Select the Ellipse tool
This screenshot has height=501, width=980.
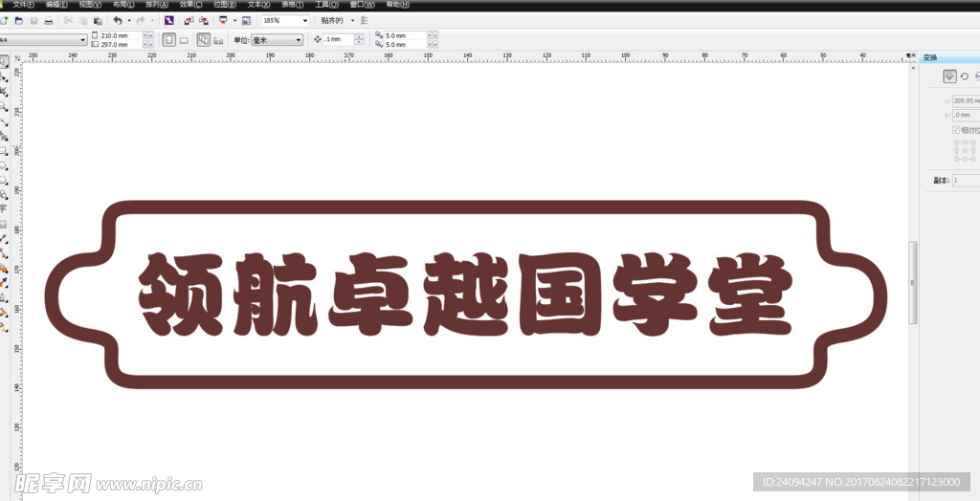[x=4, y=166]
